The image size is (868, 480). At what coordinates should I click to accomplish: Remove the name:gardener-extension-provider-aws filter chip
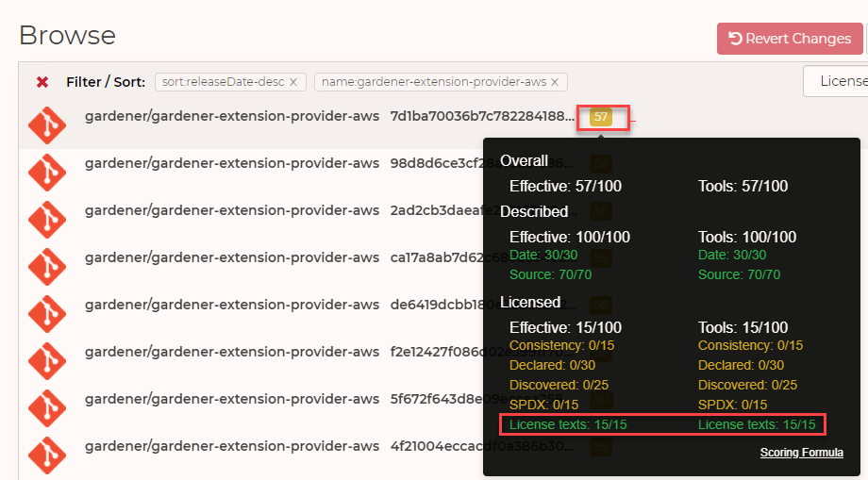555,82
